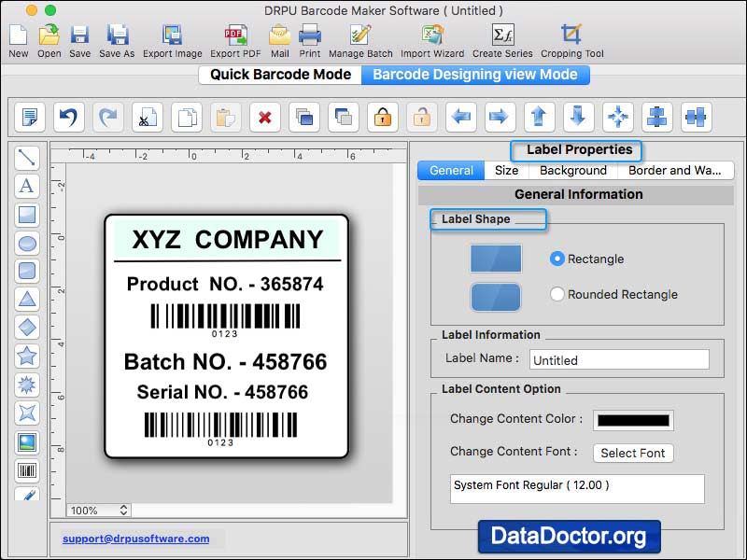The height and width of the screenshot is (560, 747).
Task: Click the Select Font button
Action: 633,453
